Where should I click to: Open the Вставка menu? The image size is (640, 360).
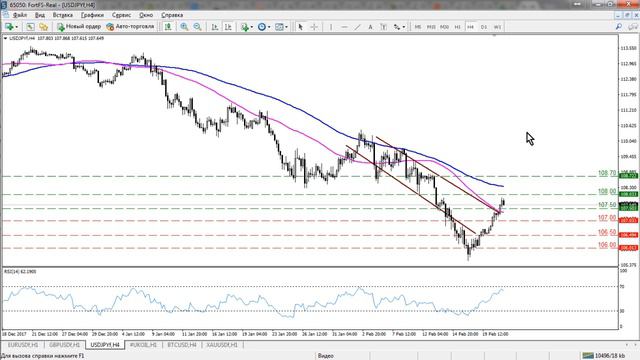click(x=63, y=15)
